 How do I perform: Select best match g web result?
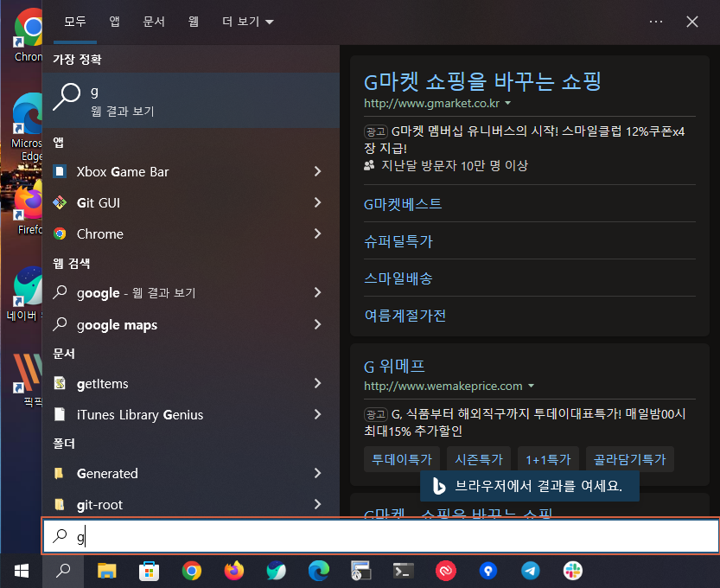[x=191, y=100]
